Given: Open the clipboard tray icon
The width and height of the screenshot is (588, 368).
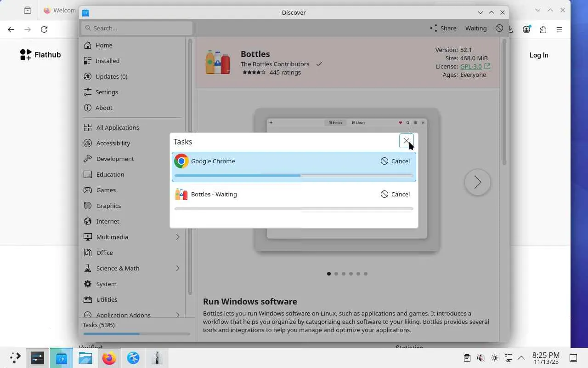Looking at the screenshot, I should (x=467, y=358).
